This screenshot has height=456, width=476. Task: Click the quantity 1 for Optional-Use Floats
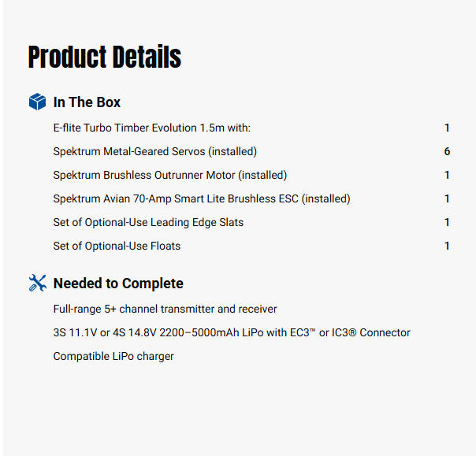click(x=447, y=246)
